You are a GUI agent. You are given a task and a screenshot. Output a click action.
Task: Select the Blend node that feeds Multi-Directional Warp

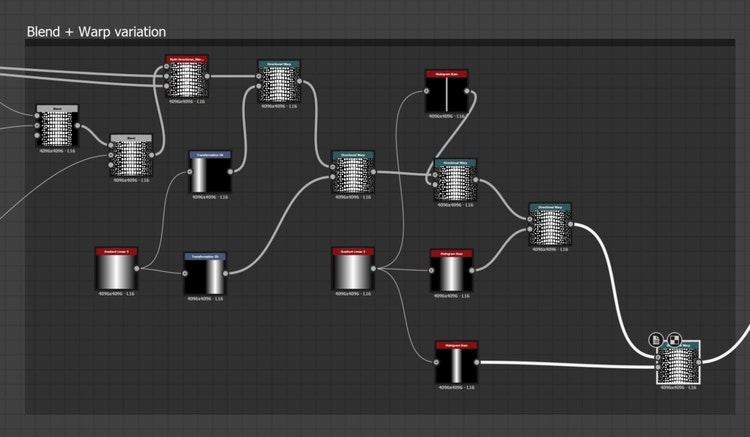click(x=131, y=155)
